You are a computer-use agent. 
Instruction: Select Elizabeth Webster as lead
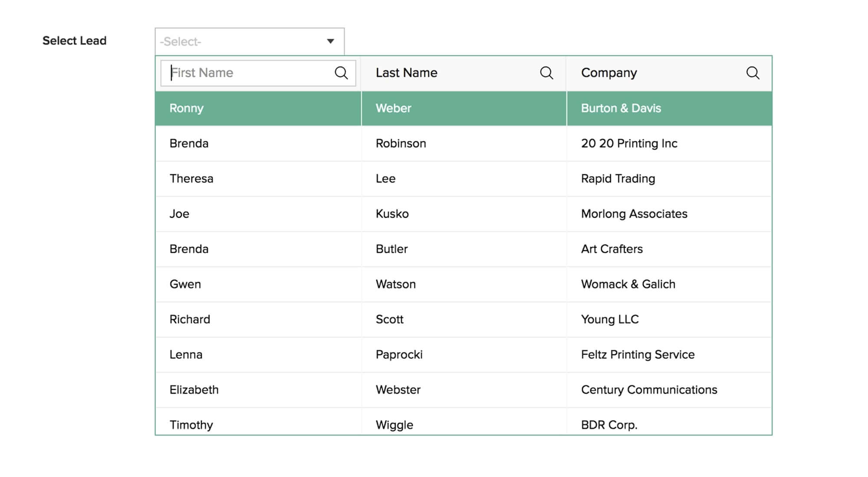(464, 390)
